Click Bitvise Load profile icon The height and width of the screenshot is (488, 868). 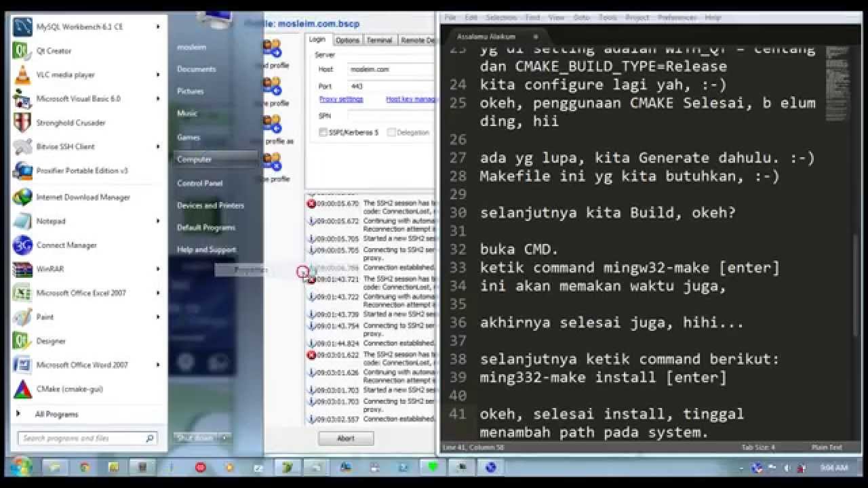coord(273,49)
